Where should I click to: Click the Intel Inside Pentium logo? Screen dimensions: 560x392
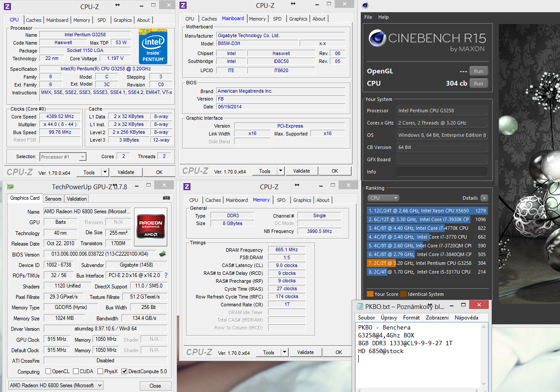[153, 46]
